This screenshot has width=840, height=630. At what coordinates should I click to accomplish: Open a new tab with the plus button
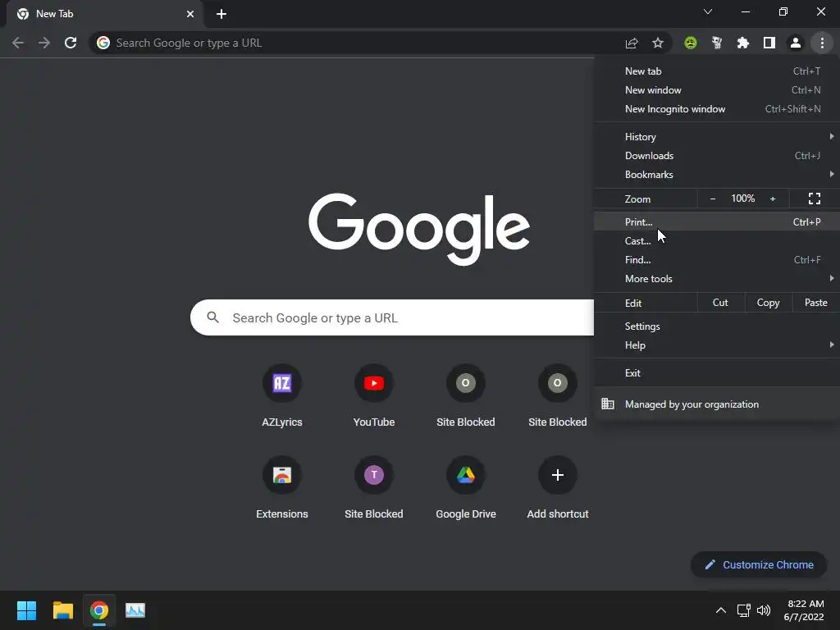(221, 14)
